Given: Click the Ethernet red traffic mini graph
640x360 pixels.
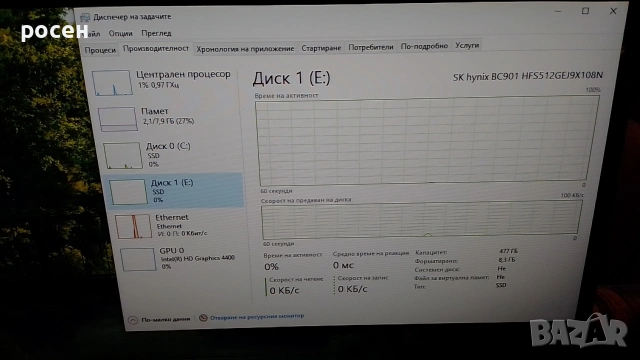Looking at the screenshot, I should pyautogui.click(x=133, y=227).
